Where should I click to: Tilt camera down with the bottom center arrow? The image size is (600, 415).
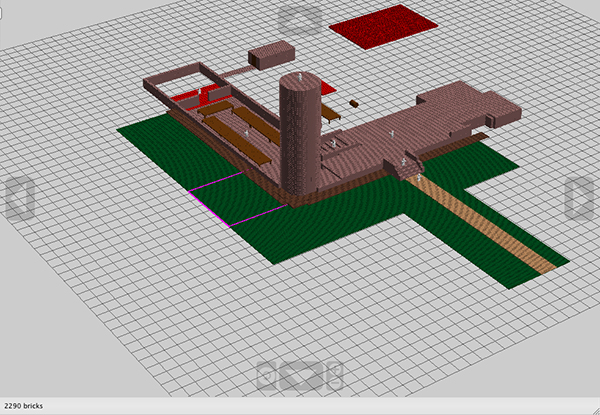(x=300, y=375)
